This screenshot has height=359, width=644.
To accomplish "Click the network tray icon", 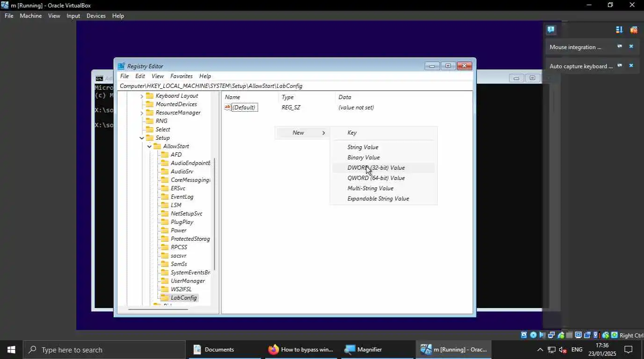I will tap(552, 350).
